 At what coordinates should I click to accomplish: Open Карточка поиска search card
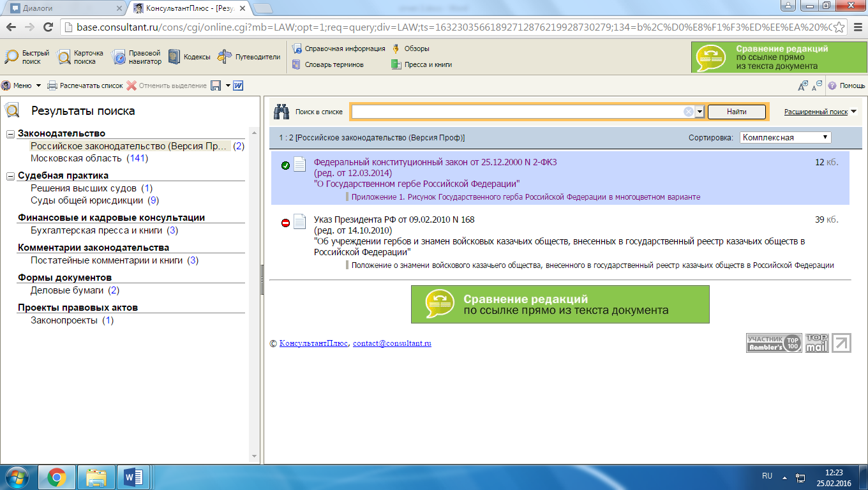click(x=80, y=57)
